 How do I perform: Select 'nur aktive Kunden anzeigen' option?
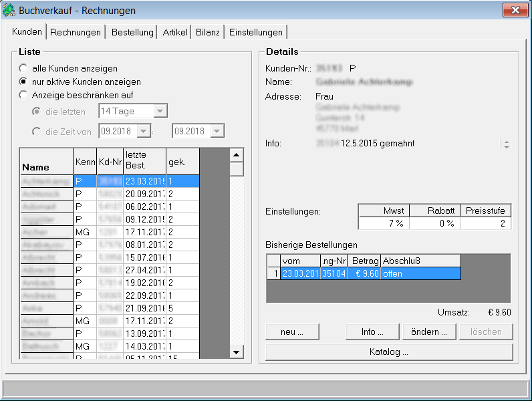23,82
